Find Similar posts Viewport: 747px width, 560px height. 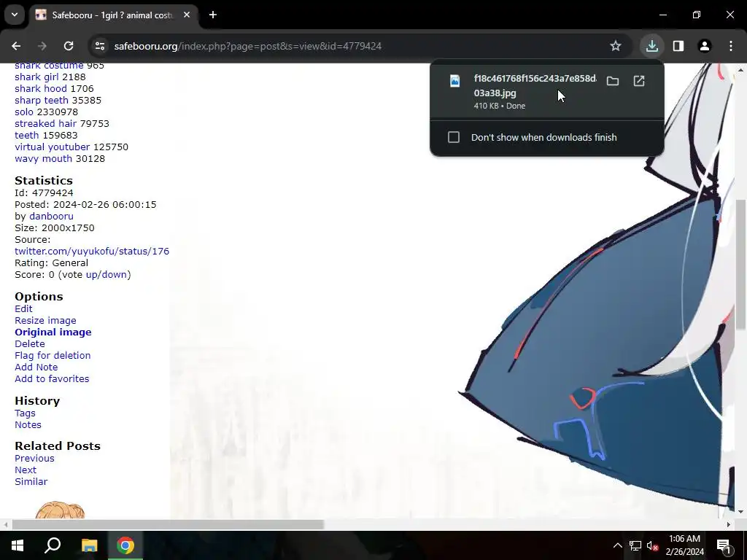31,482
